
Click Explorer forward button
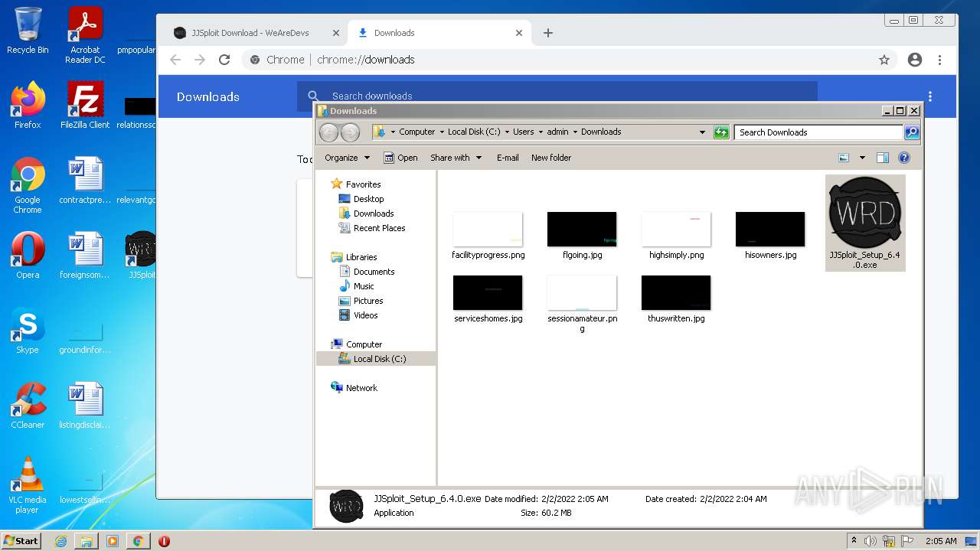(350, 132)
